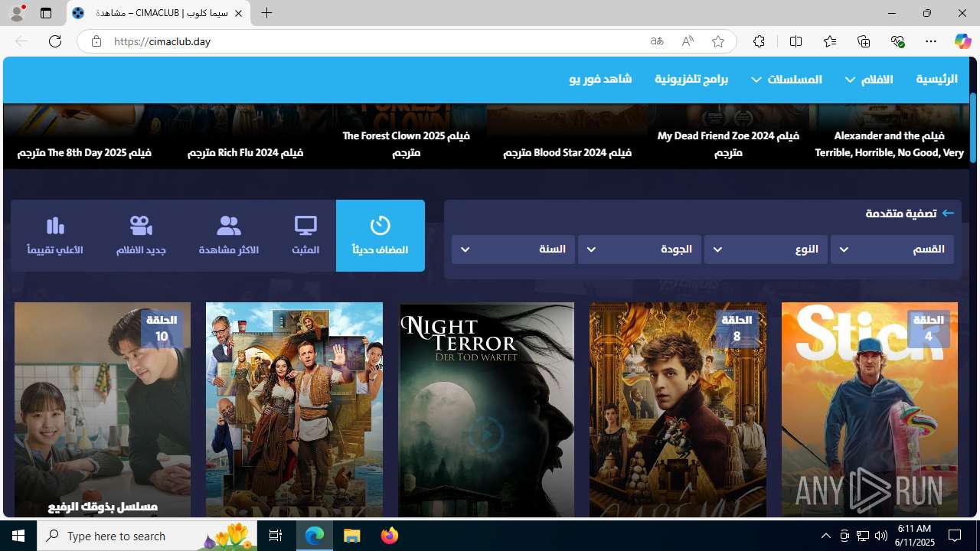
Task: Open برامج تلفزيونية menu item
Action: point(691,80)
